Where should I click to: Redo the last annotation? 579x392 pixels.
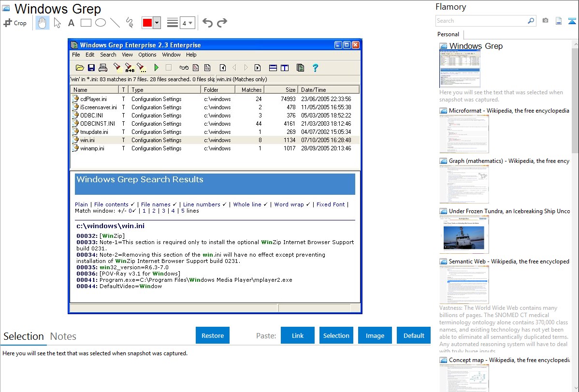(x=222, y=23)
